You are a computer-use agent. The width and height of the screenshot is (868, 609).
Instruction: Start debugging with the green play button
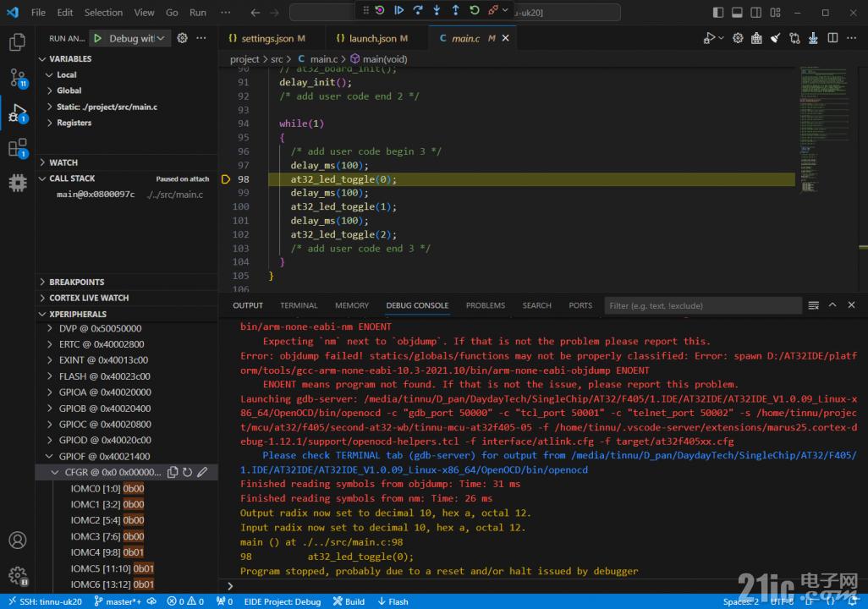[x=97, y=38]
